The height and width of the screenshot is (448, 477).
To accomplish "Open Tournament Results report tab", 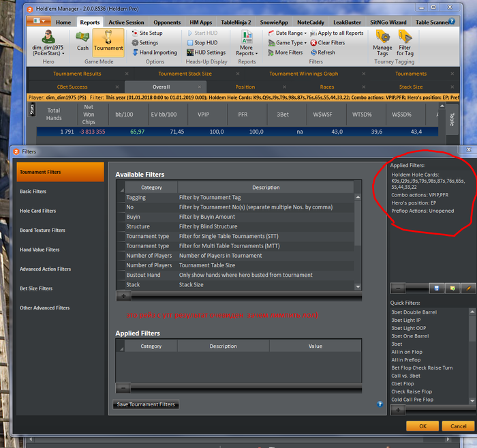I will coord(77,74).
